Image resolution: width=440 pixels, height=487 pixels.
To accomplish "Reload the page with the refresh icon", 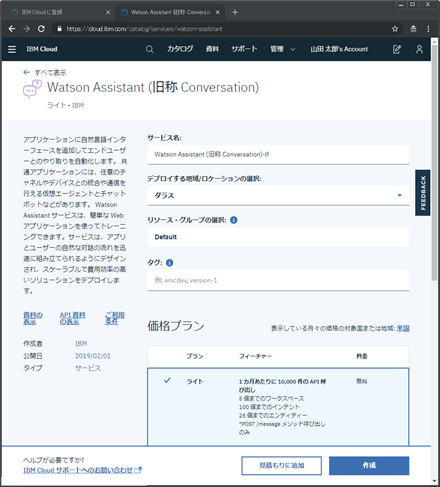I will point(41,29).
